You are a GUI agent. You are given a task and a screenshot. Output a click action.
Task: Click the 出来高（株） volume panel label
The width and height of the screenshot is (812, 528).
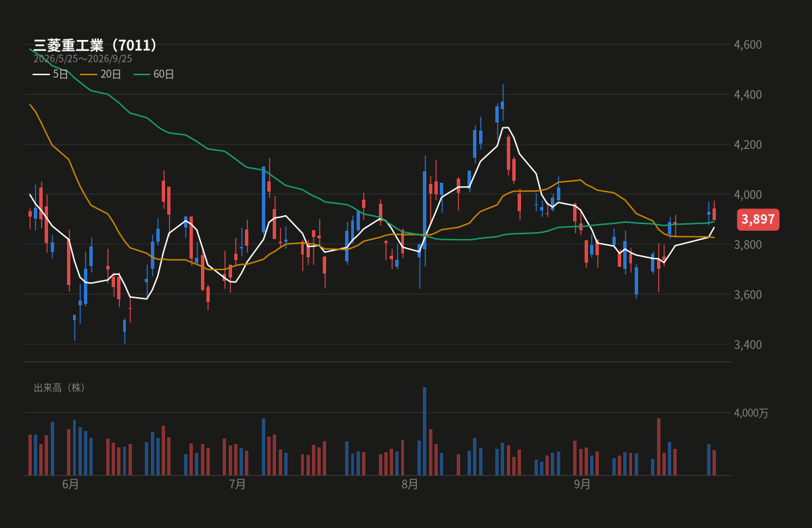(62, 388)
